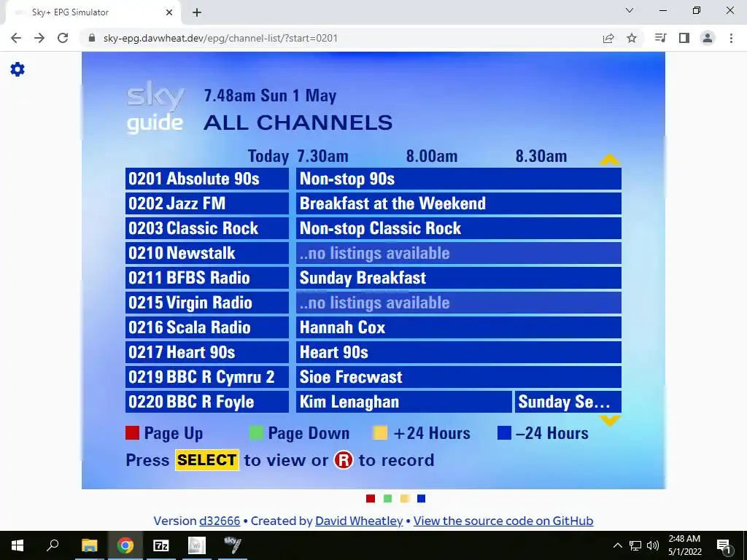Click the Sioe Frecwast programme
This screenshot has width=747, height=560.
click(459, 377)
